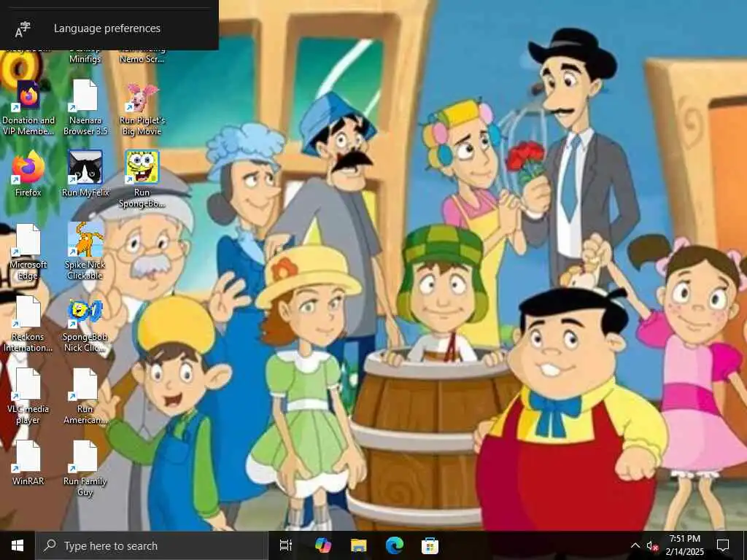
Task: Select the Nemo Scr... desktop icon label
Action: [x=142, y=59]
